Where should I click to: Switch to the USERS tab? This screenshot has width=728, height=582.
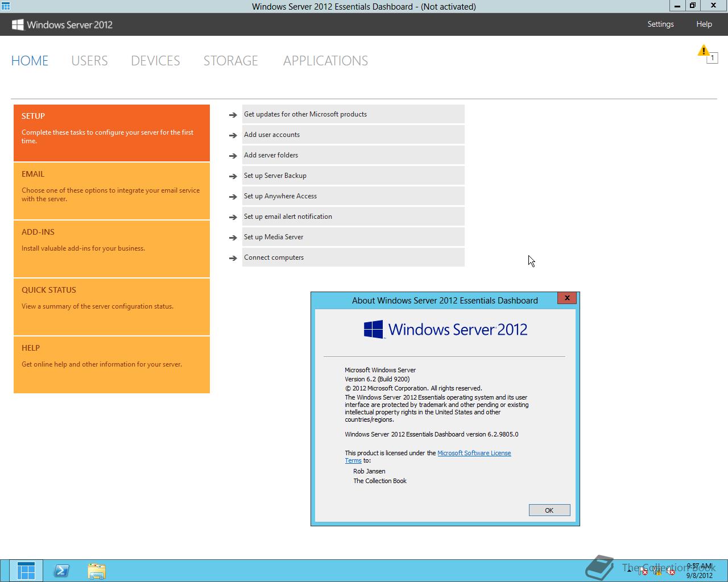click(x=89, y=61)
